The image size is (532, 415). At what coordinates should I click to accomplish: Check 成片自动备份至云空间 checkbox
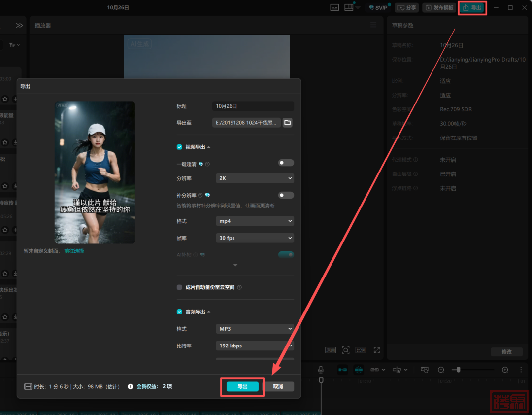180,287
